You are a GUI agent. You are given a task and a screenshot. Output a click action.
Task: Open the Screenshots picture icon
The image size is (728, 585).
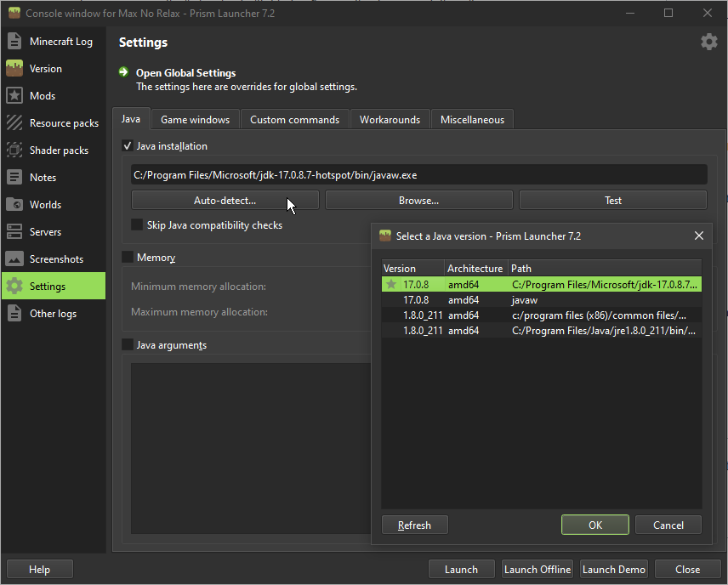point(14,259)
